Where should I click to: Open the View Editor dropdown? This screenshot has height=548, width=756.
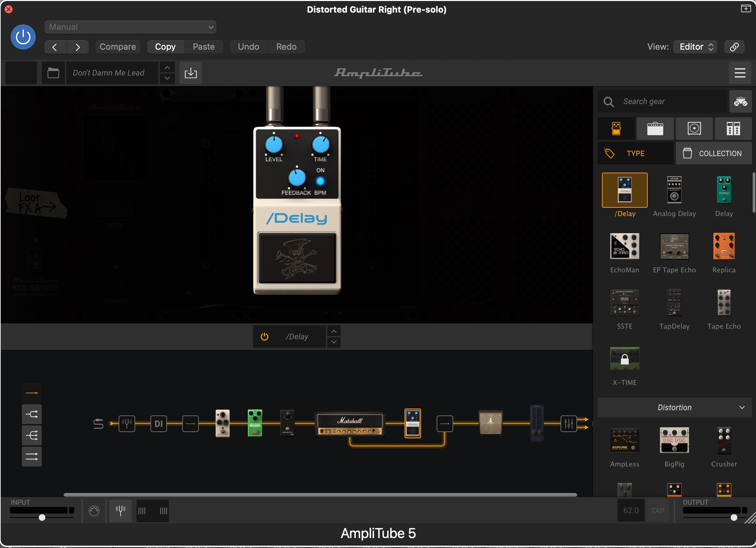click(x=695, y=47)
